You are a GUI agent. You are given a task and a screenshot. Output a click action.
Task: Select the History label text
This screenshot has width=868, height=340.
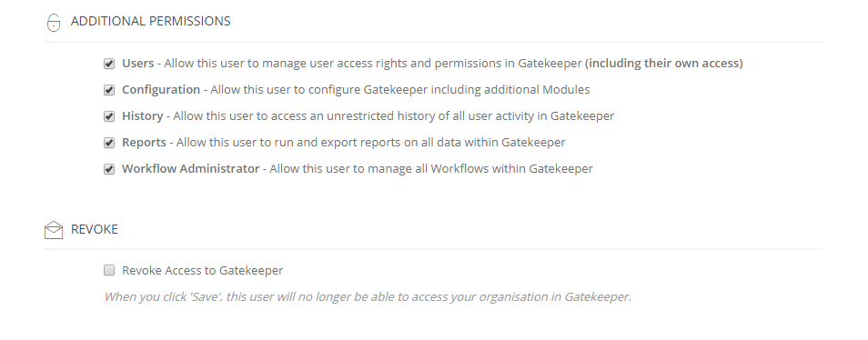(x=142, y=116)
